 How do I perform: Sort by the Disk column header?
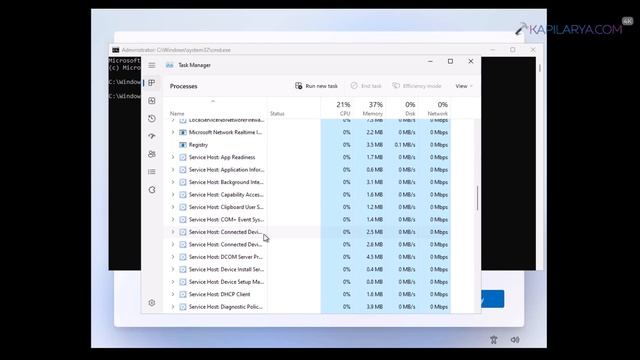pyautogui.click(x=402, y=109)
